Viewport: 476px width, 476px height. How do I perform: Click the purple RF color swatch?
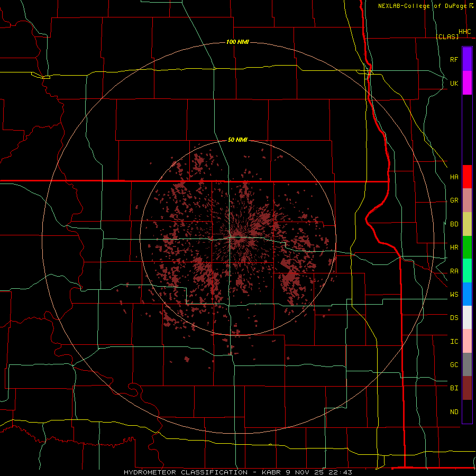(x=467, y=59)
